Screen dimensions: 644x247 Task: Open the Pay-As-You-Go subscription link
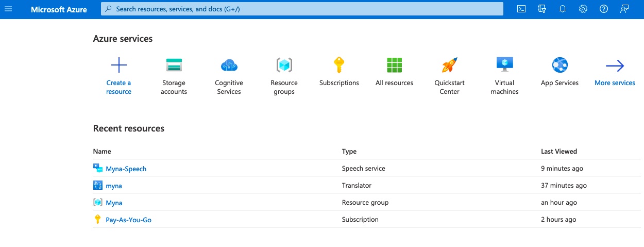point(128,220)
